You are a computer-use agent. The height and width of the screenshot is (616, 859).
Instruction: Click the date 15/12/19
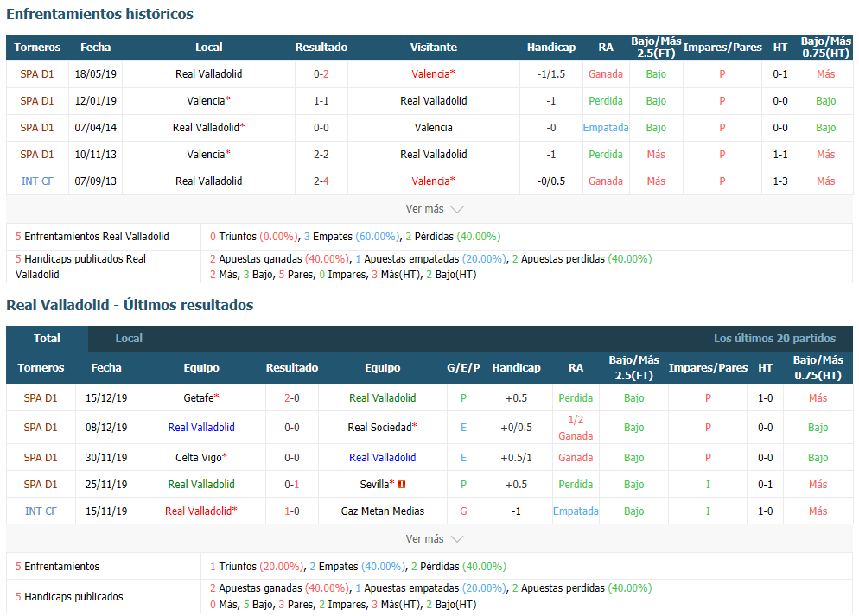106,398
